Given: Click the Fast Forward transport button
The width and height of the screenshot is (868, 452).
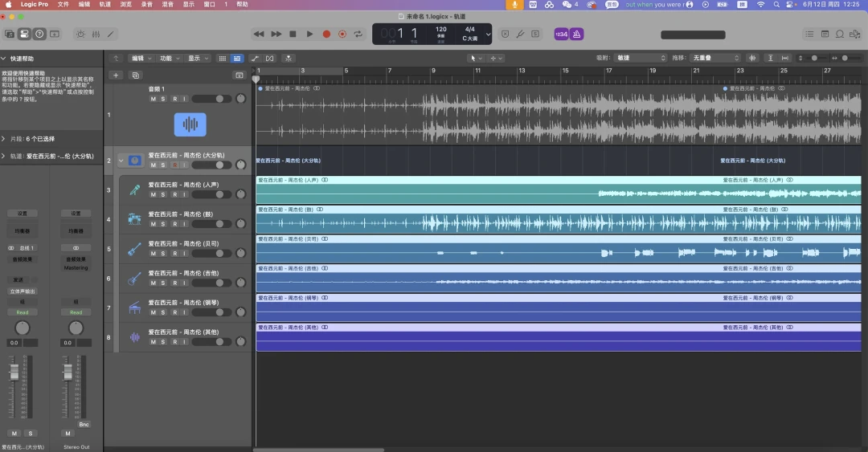Looking at the screenshot, I should pyautogui.click(x=276, y=35).
